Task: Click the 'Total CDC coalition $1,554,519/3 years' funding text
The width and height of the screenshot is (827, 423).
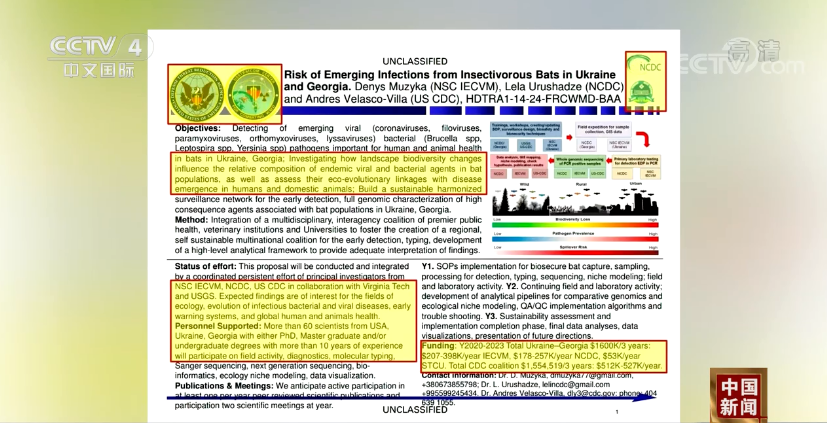Action: (519, 366)
